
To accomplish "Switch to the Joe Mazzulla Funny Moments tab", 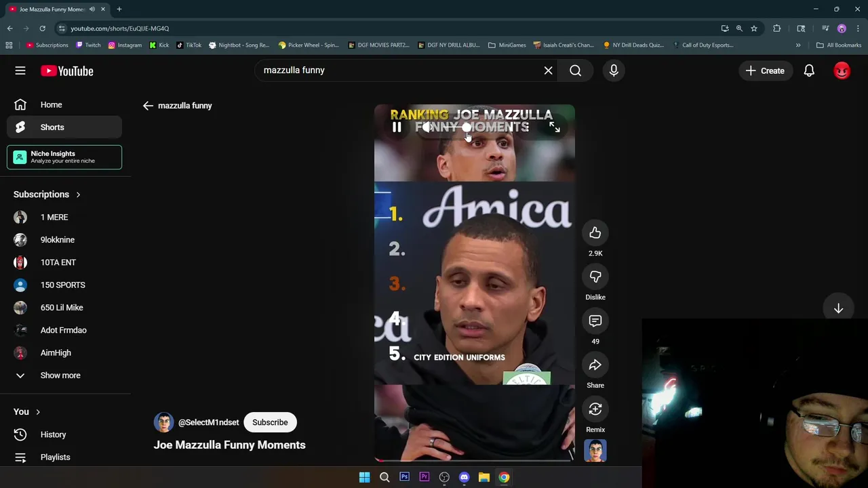I will pyautogui.click(x=58, y=9).
